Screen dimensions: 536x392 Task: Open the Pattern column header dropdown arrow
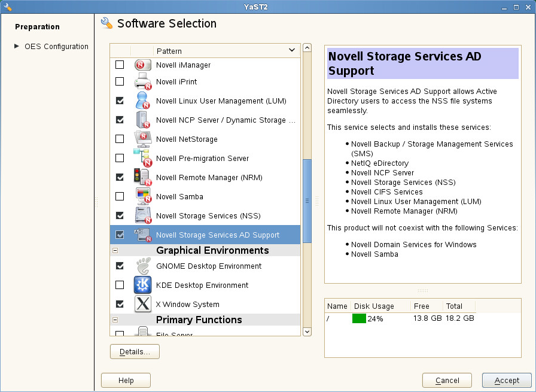click(x=292, y=50)
